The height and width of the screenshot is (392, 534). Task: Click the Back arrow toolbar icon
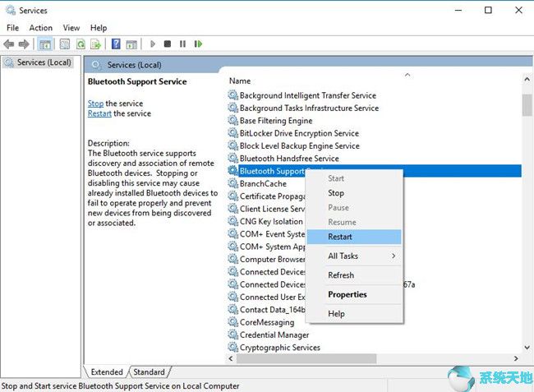(8, 44)
